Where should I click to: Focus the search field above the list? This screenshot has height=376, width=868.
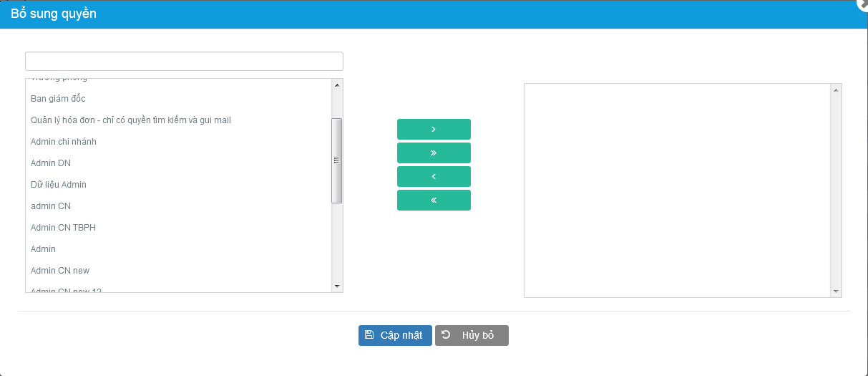point(184,61)
